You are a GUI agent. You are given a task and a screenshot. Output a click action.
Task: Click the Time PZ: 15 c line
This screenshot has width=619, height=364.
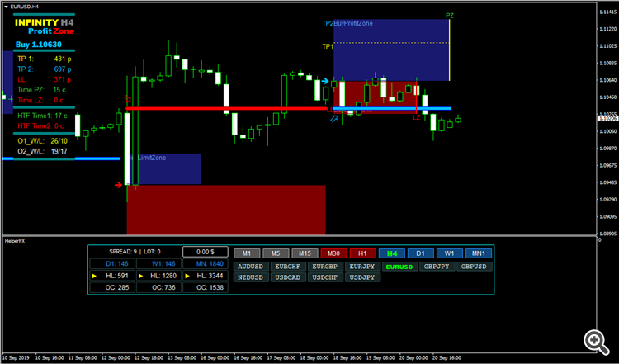[41, 90]
